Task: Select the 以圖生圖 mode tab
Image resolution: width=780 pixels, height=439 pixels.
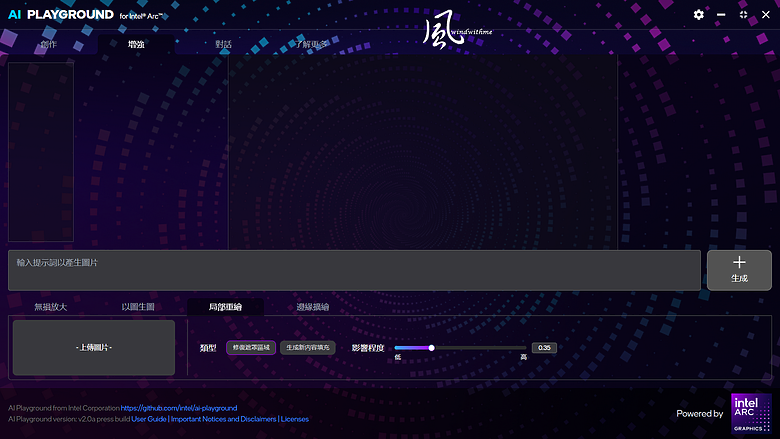Action: (138, 307)
